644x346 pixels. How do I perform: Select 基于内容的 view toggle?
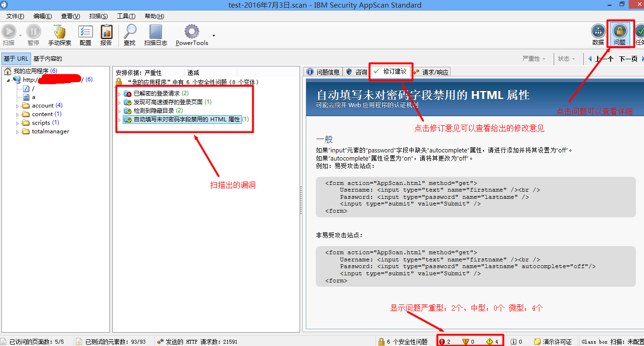[x=48, y=59]
